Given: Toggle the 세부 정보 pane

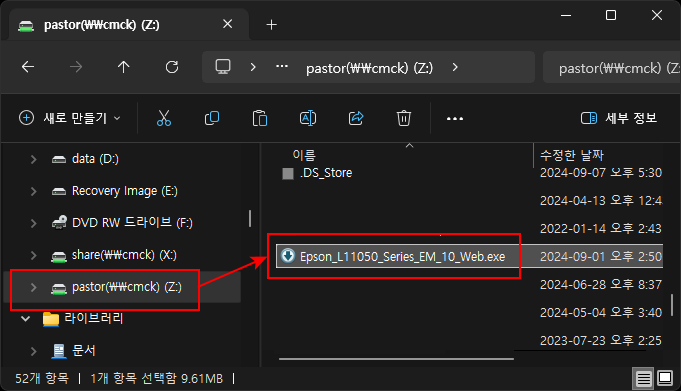Looking at the screenshot, I should pos(618,118).
